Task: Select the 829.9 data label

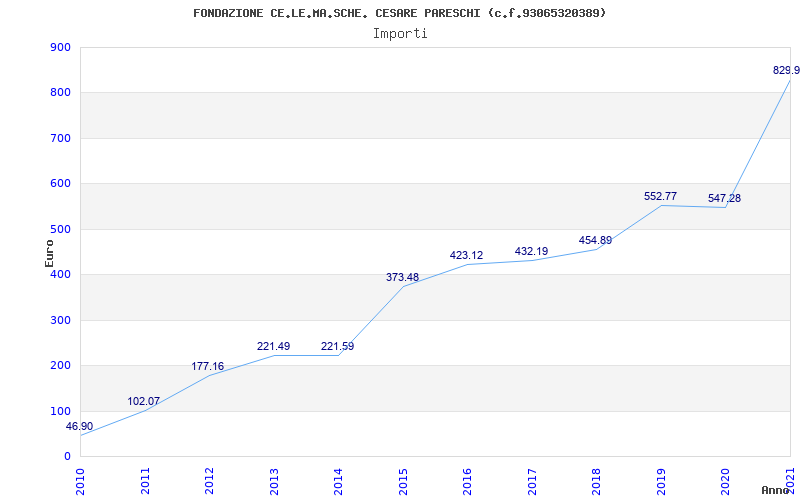Action: pyautogui.click(x=786, y=70)
